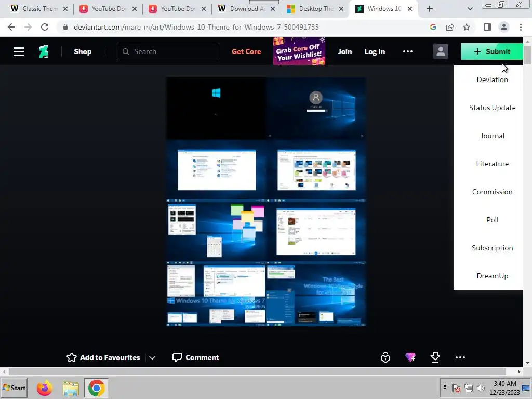Switch to the Desktop Themes tab

(315, 9)
